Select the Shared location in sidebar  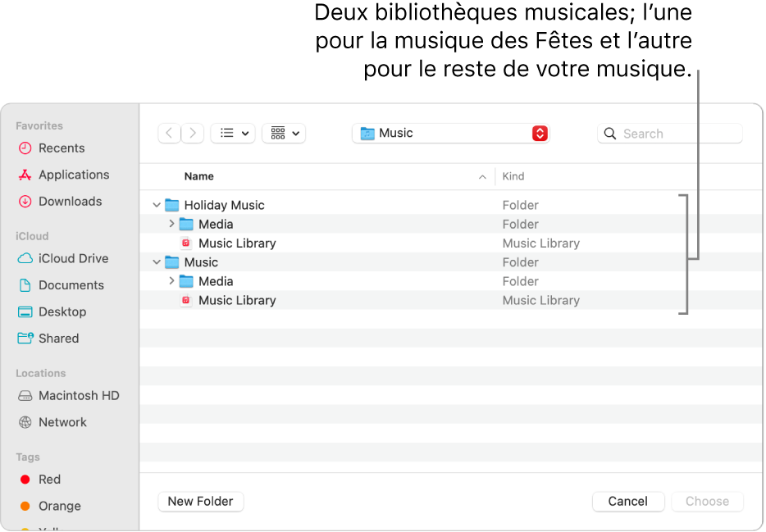coord(57,339)
